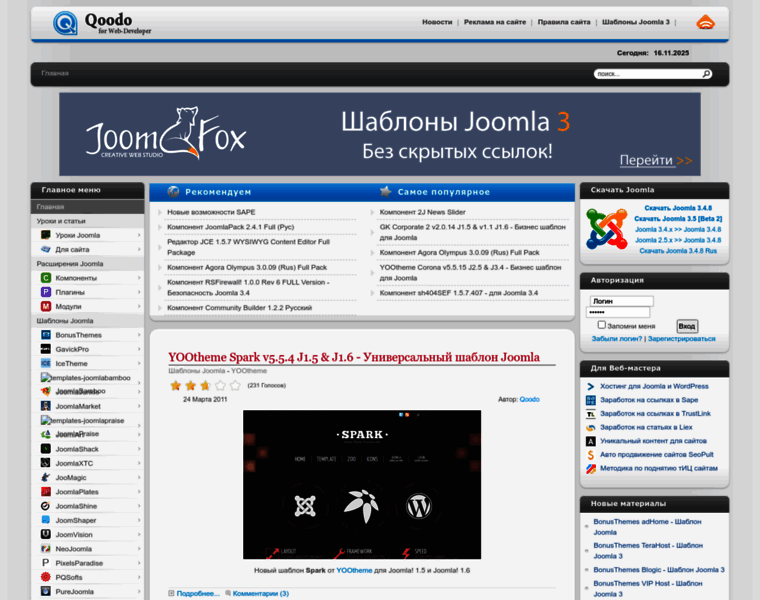Click the red Модули M icon
Screen dimensions: 760x600
[46, 306]
